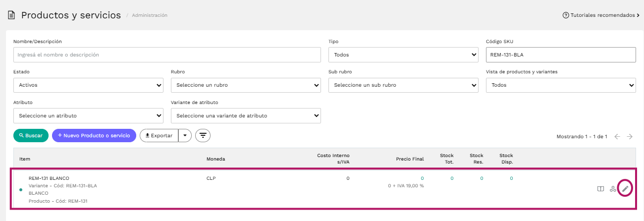Click the Administración breadcrumb
644x221 pixels.
150,15
